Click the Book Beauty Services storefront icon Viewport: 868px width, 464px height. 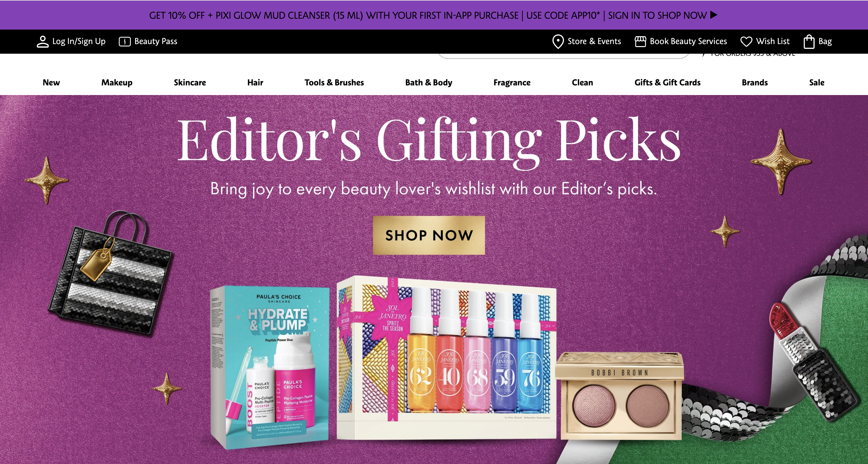coord(640,41)
